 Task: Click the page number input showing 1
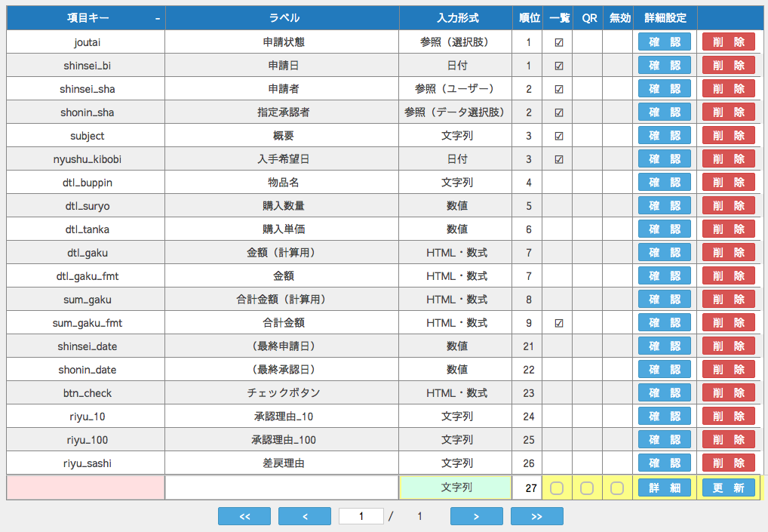361,516
